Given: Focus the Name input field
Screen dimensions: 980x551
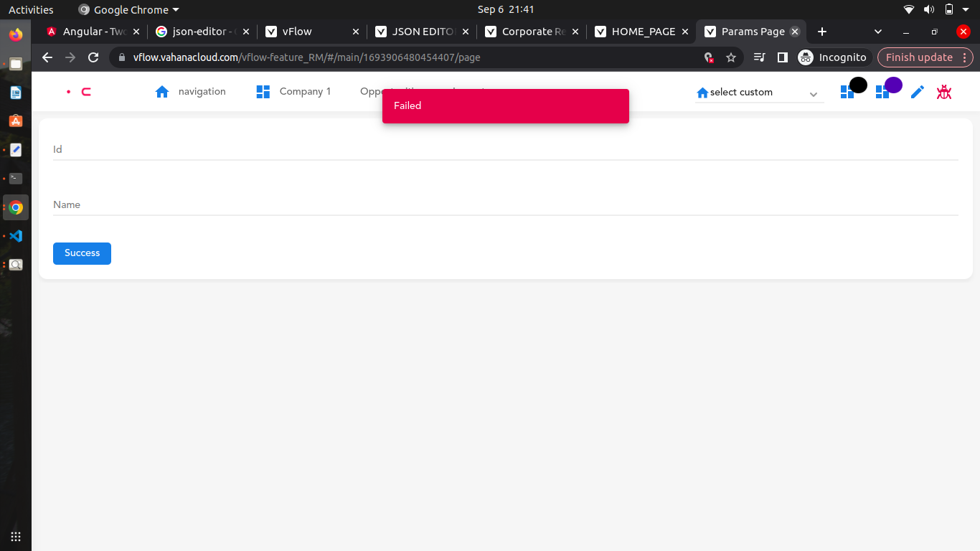Looking at the screenshot, I should pos(506,204).
